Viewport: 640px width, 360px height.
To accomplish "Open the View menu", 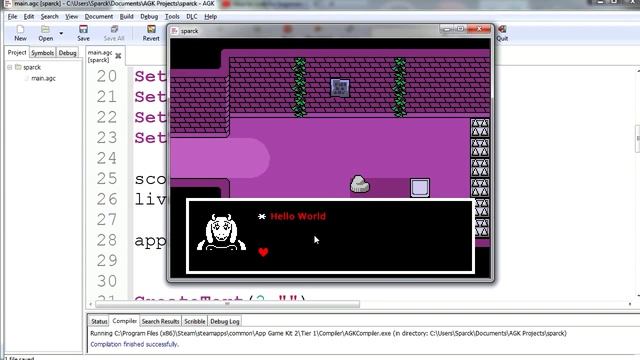I will coord(71,17).
